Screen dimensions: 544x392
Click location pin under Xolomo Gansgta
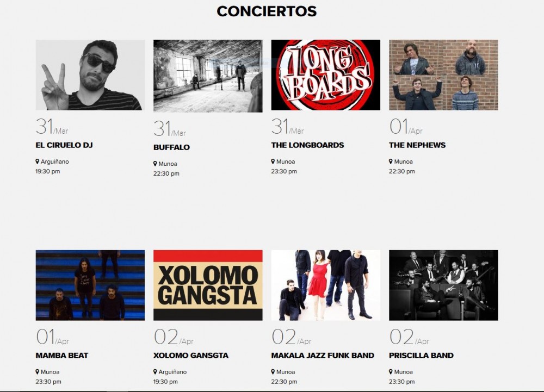(x=155, y=372)
